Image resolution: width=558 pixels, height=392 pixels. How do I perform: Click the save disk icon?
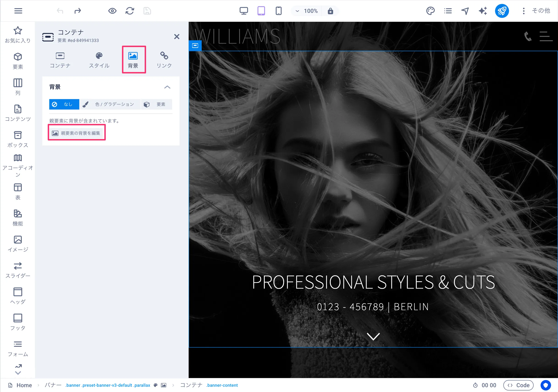point(147,11)
